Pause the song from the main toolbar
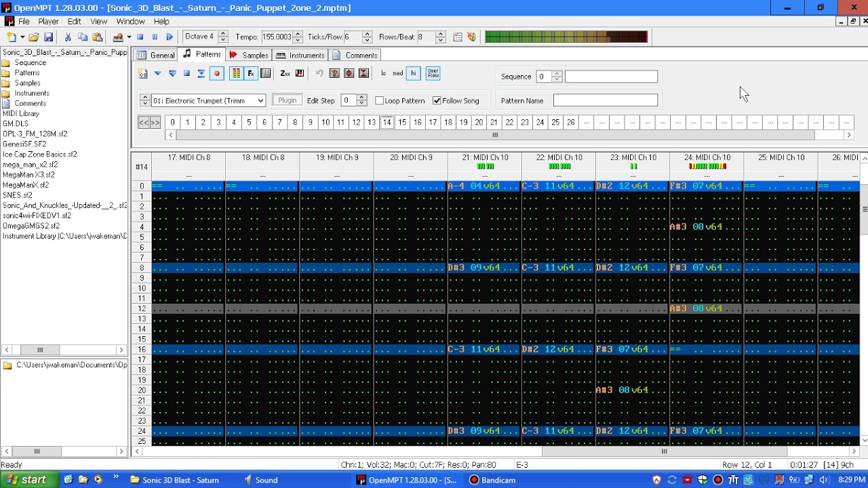 [x=155, y=37]
